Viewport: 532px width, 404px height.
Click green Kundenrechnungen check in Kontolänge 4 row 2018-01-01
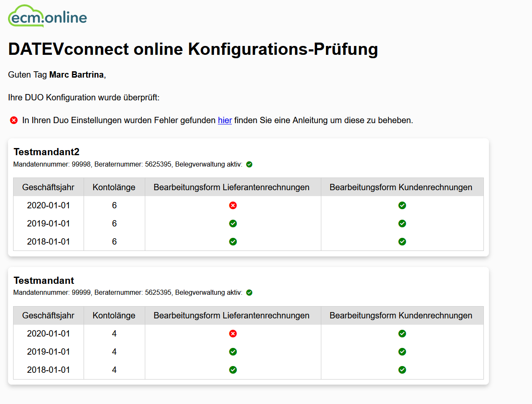tap(402, 370)
